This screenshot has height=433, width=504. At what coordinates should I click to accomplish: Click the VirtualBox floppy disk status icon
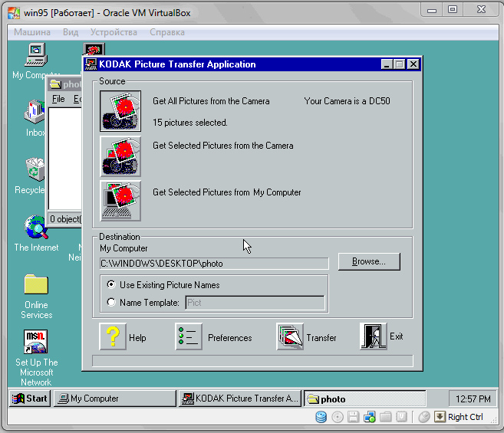tap(353, 417)
